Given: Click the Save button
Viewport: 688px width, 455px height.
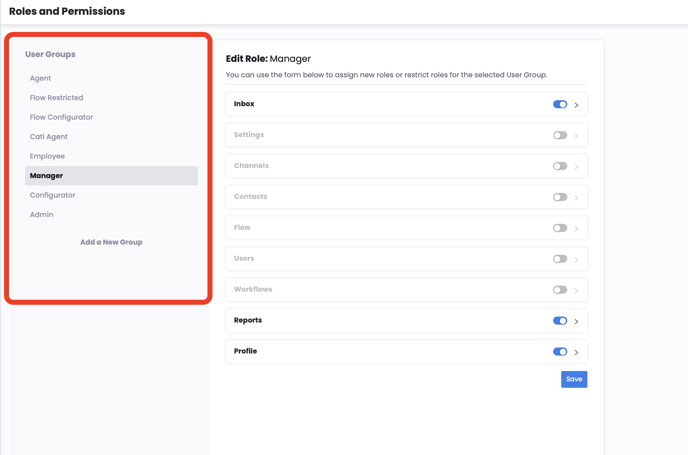Looking at the screenshot, I should (x=574, y=379).
